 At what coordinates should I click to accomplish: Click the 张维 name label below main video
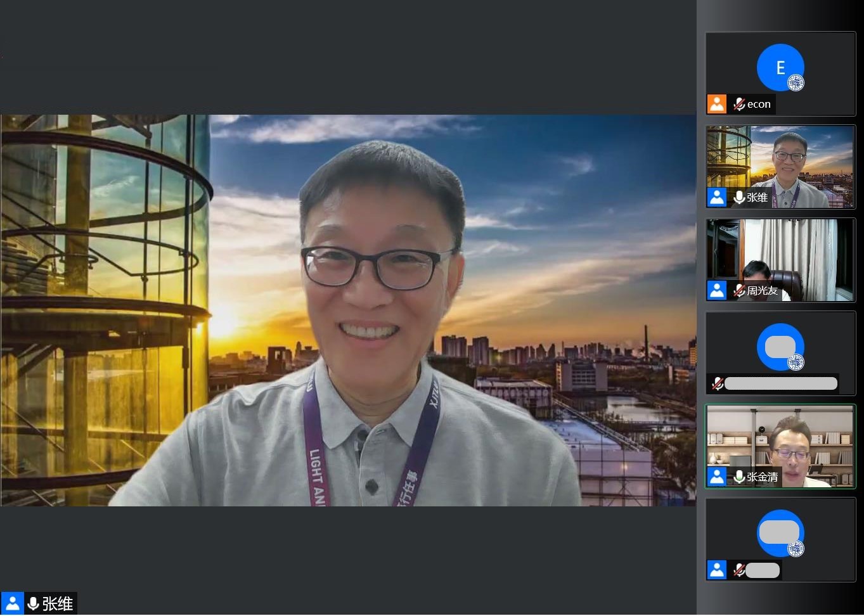click(58, 603)
